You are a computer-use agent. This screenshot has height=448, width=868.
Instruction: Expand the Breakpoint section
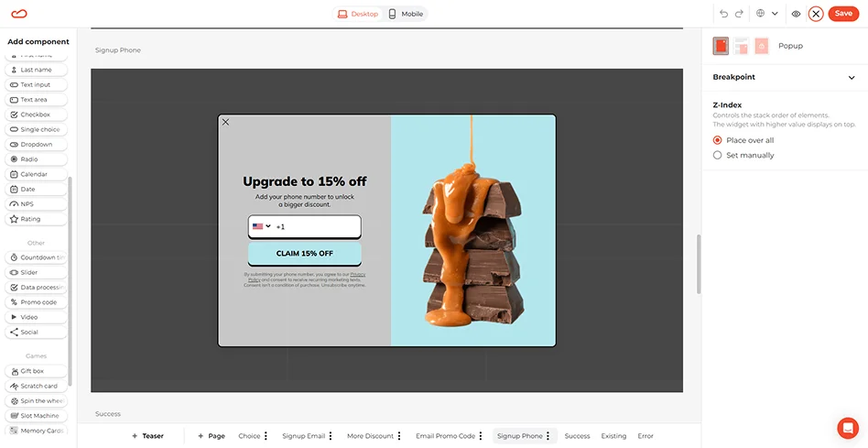(851, 78)
